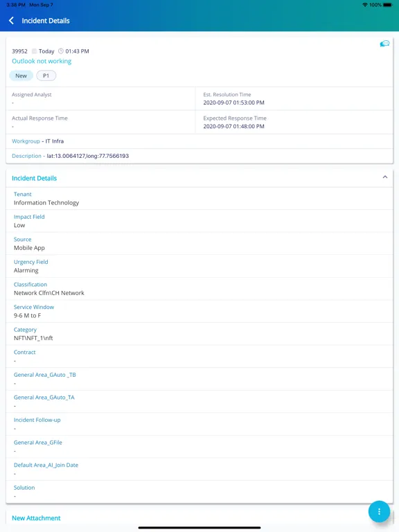399x532 pixels.
Task: Tap the P1 priority badge
Action: tap(46, 76)
